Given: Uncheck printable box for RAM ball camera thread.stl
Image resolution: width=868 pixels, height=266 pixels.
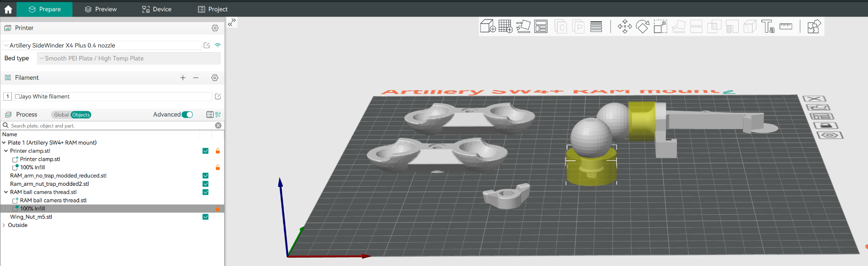Looking at the screenshot, I should tap(206, 192).
